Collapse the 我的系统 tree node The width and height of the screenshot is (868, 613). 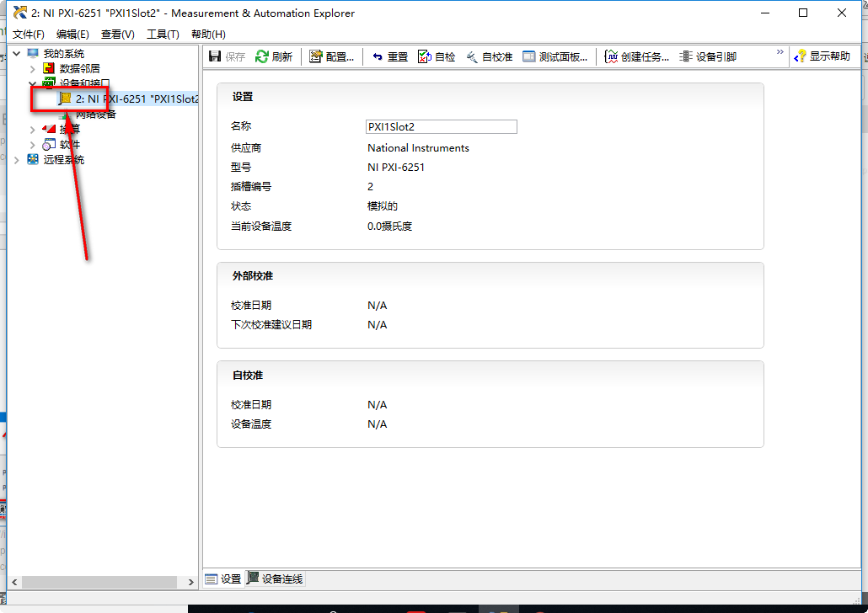tap(15, 51)
